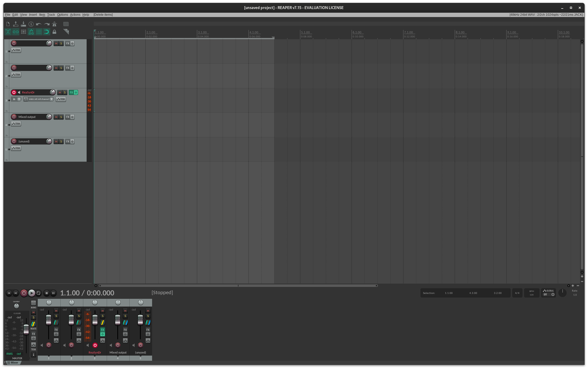
Task: Click the IN FX input effects icon
Action: pyautogui.click(x=26, y=99)
